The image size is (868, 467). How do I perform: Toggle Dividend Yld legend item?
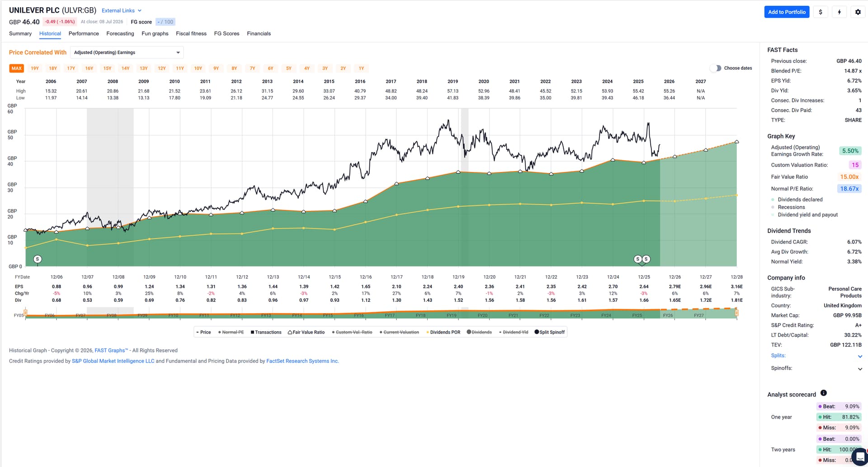coord(514,332)
